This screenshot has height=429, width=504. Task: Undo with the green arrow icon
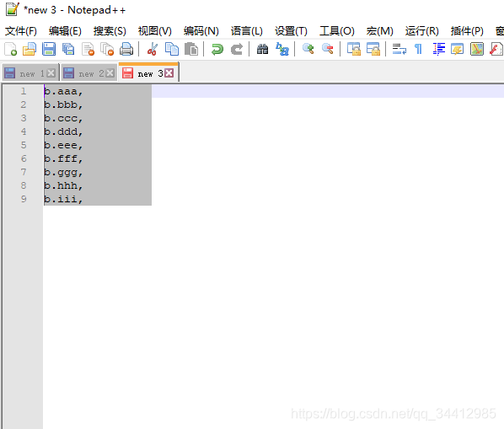click(x=217, y=49)
